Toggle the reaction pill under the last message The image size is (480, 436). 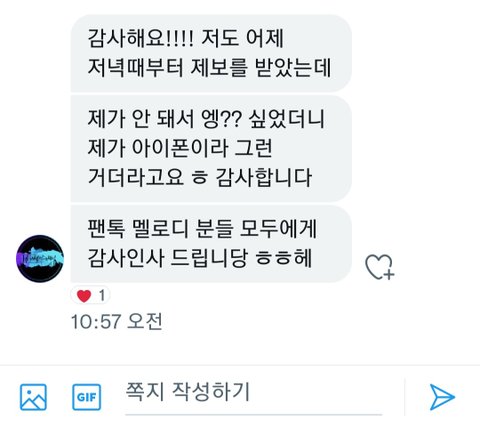pyautogui.click(x=91, y=296)
